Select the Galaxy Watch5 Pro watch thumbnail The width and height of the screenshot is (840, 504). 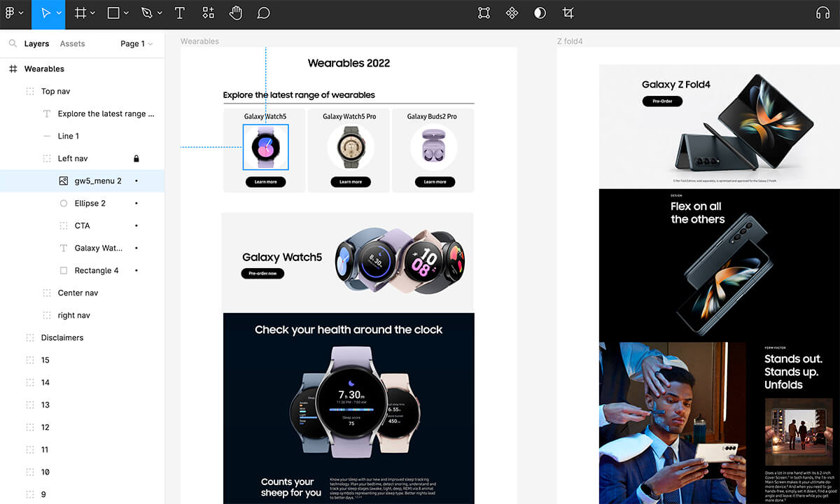click(350, 147)
